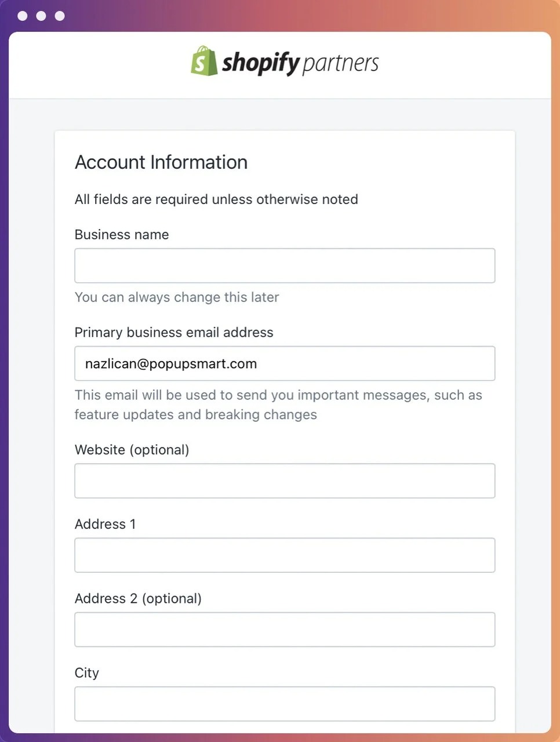Click the Address 1 label text

[106, 524]
